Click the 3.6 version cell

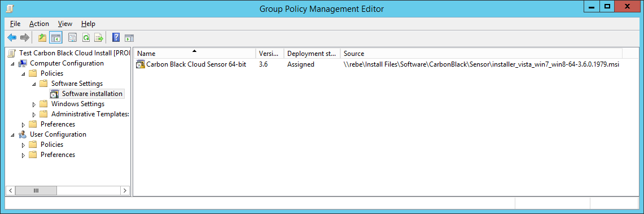(x=264, y=64)
